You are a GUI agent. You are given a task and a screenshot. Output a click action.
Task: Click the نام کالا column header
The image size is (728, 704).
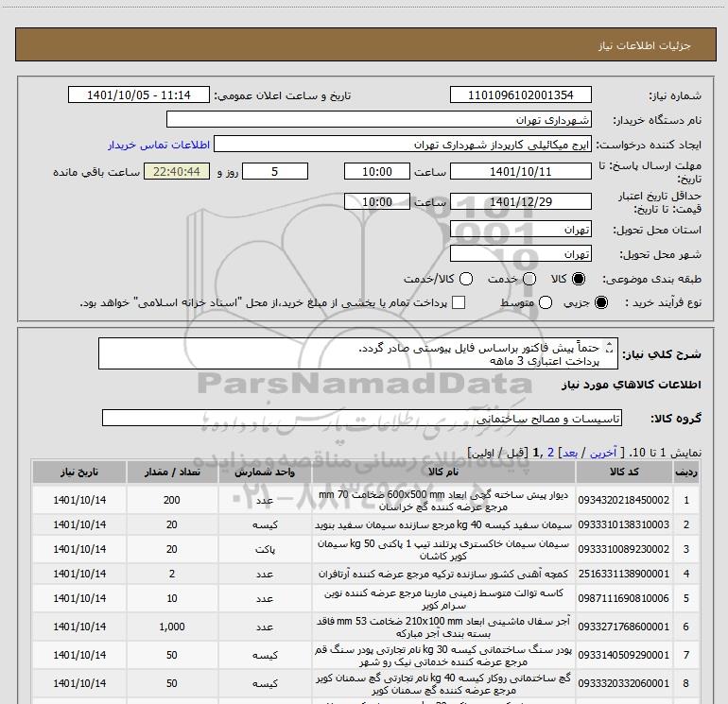click(x=443, y=472)
